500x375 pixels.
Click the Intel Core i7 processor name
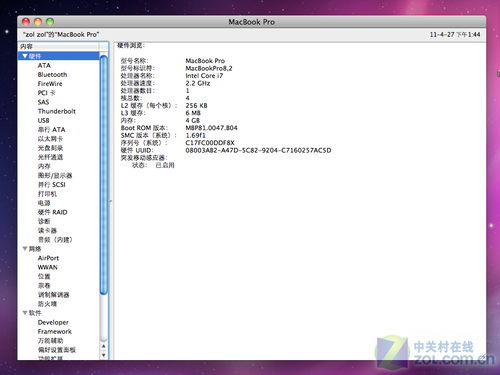click(x=204, y=76)
